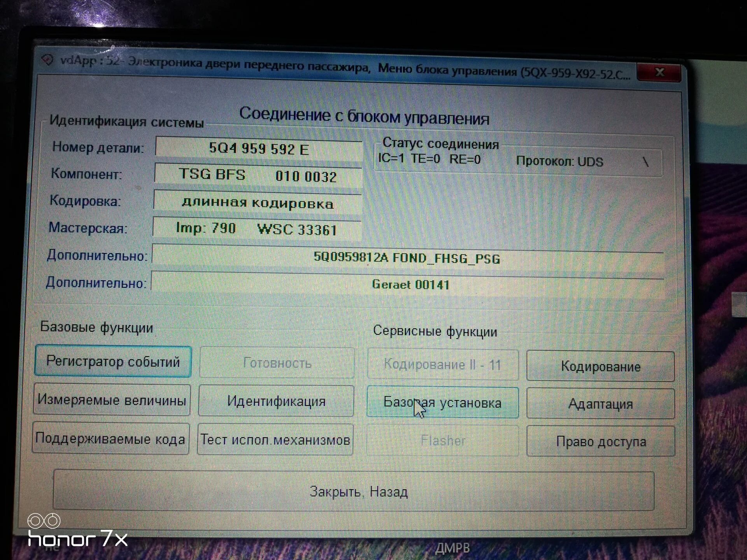
Task: Open Кодирование service function
Action: tap(600, 366)
